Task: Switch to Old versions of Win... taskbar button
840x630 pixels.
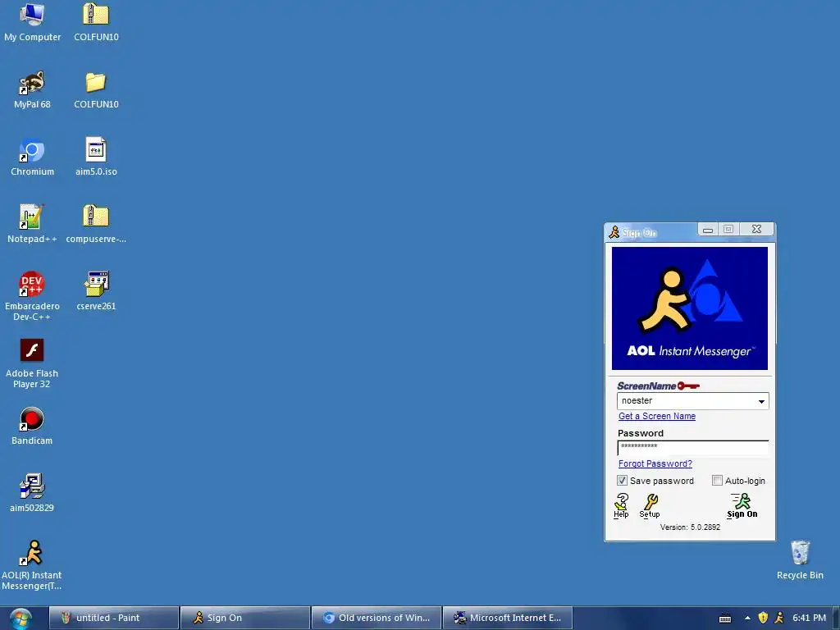Action: point(377,618)
